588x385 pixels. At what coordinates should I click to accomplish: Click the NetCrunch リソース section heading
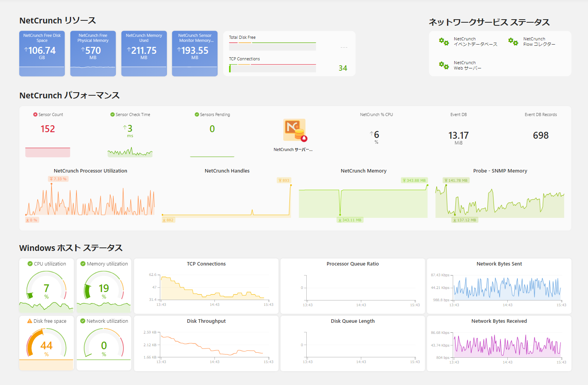click(x=58, y=20)
